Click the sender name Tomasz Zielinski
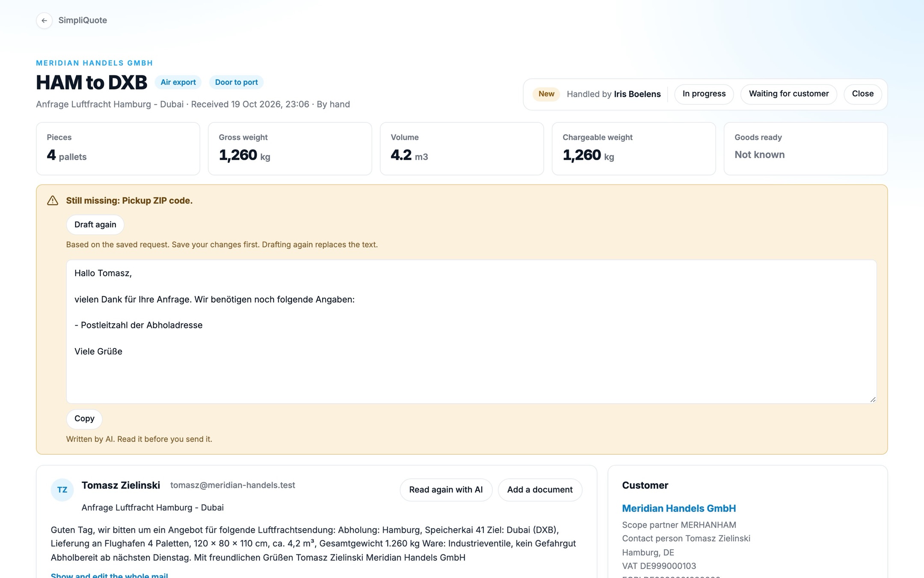Image resolution: width=924 pixels, height=578 pixels. (121, 485)
